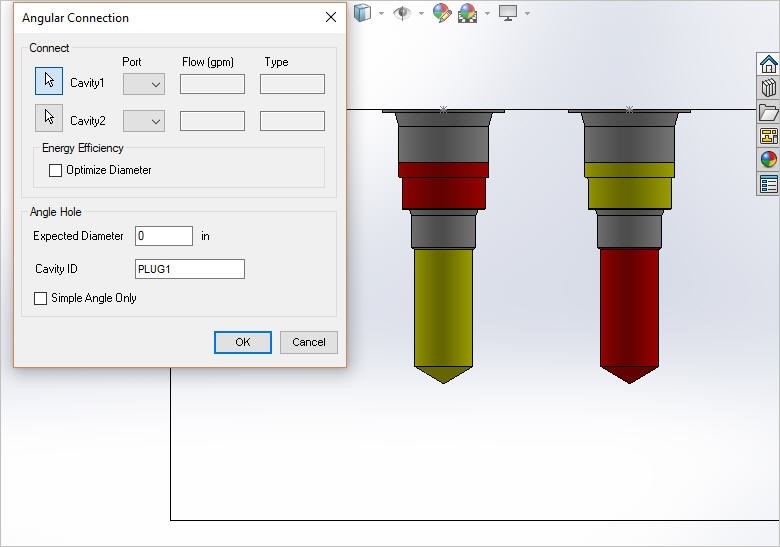Click the Cavity1 Type field
The height and width of the screenshot is (547, 780).
coord(292,84)
